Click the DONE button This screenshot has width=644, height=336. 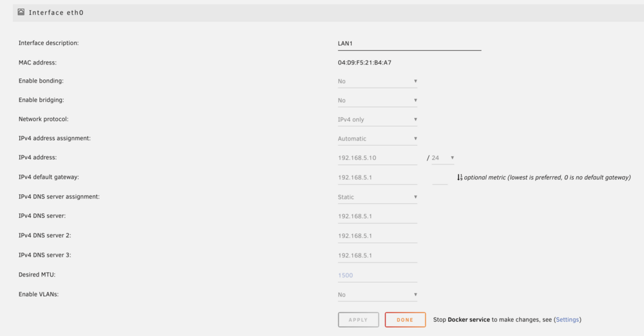(x=405, y=319)
